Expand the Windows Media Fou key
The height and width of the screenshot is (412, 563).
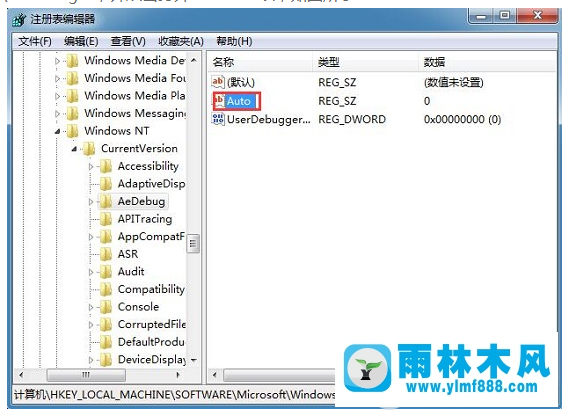pyautogui.click(x=57, y=79)
